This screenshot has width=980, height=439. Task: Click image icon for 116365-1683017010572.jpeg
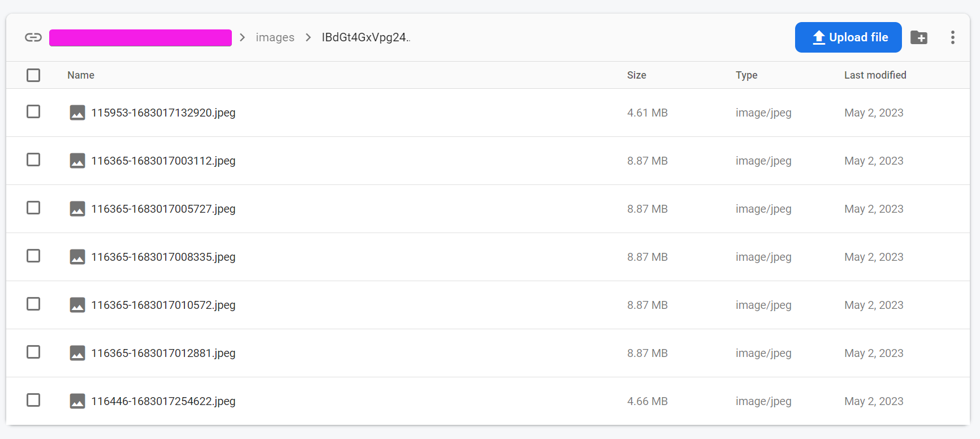[x=77, y=305]
